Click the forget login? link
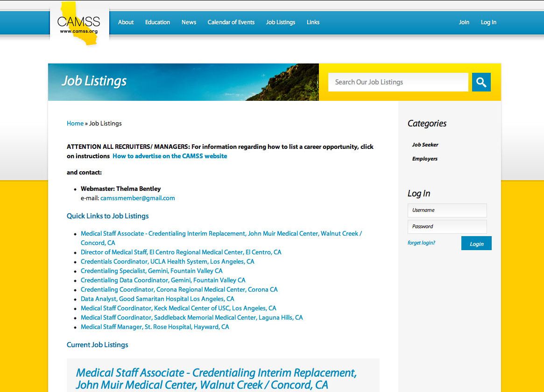The image size is (544, 392). (x=421, y=243)
